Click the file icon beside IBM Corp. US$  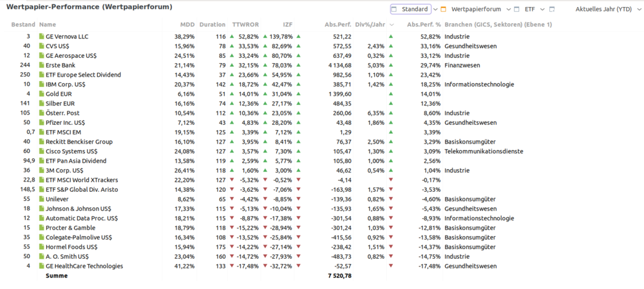pos(41,84)
